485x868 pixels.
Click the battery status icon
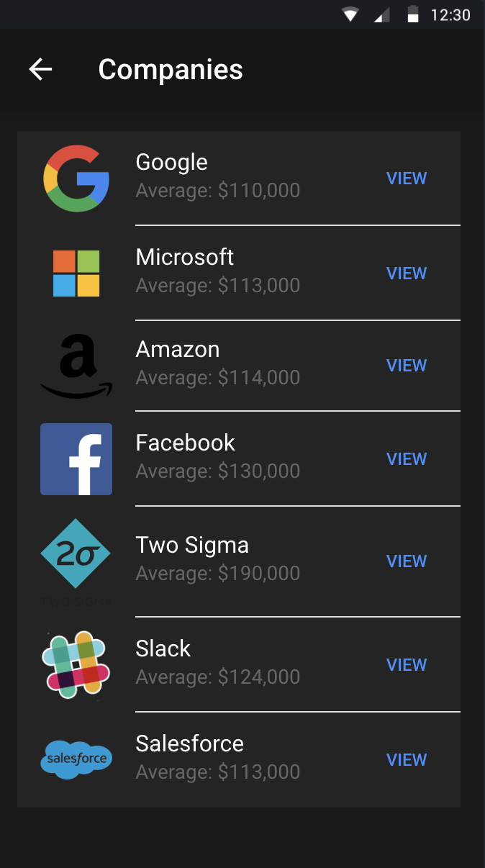tap(413, 14)
